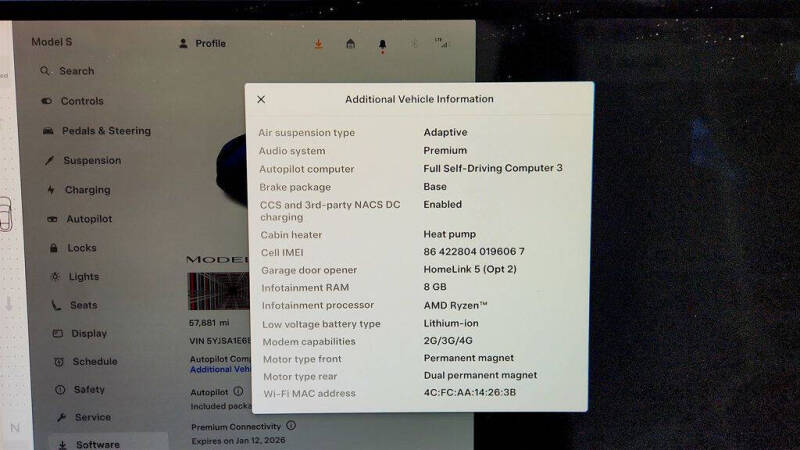This screenshot has width=800, height=450.
Task: Select the Wi-Fi MAC address '4C:FC:AA:14:26:3B'
Action: [x=469, y=392]
